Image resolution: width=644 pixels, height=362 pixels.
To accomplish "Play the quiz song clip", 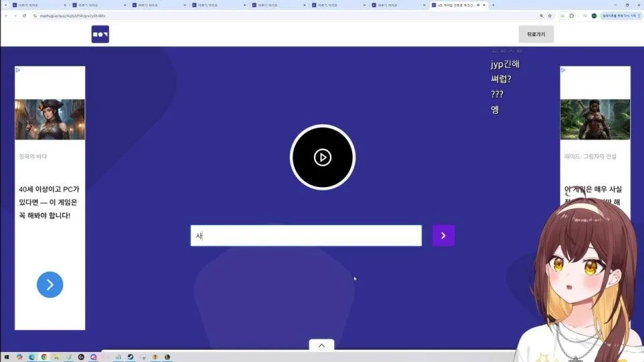I will (323, 157).
